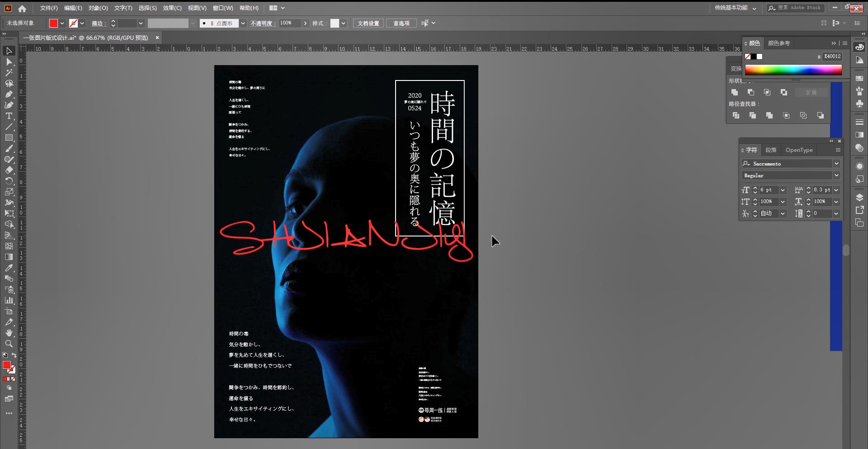Open the arrange documents dropdown
Screen dimensions: 868x449
coord(277,8)
